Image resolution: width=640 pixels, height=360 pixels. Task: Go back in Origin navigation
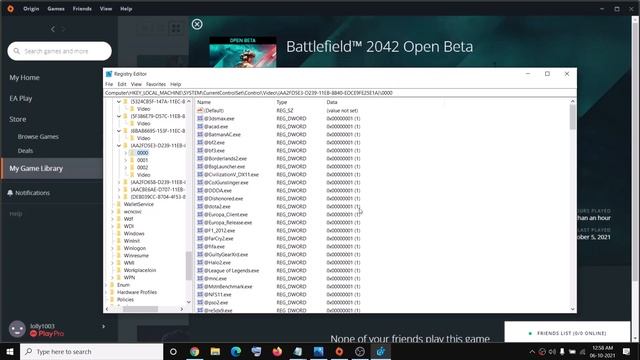53,29
